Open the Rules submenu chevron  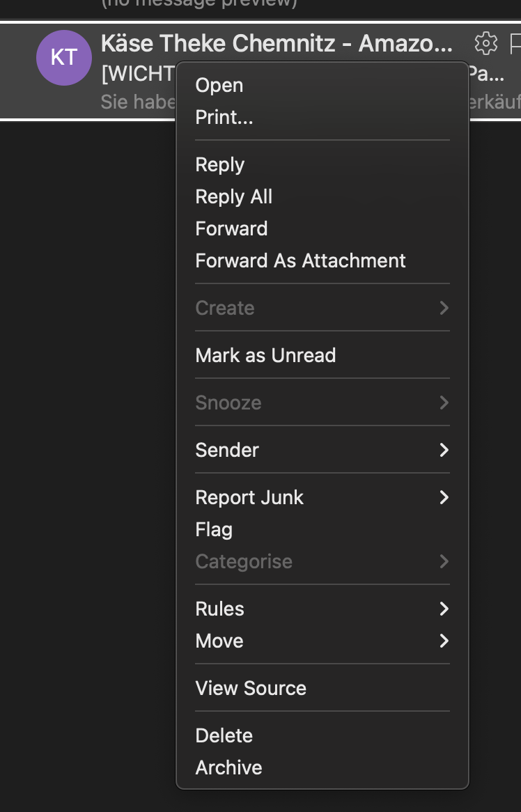click(x=444, y=609)
